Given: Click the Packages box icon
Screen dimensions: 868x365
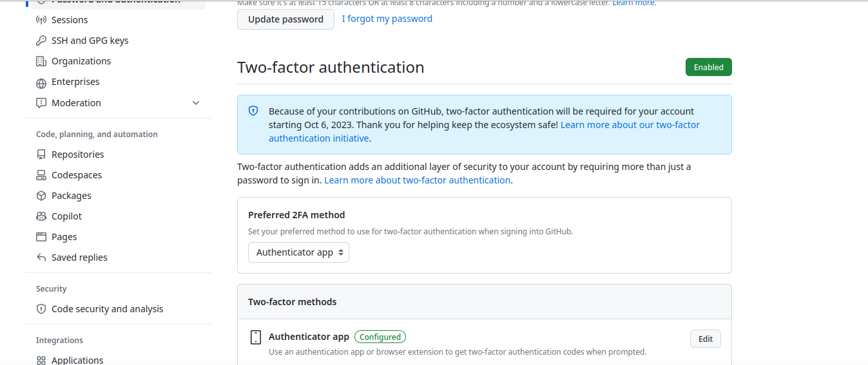Looking at the screenshot, I should click(41, 196).
